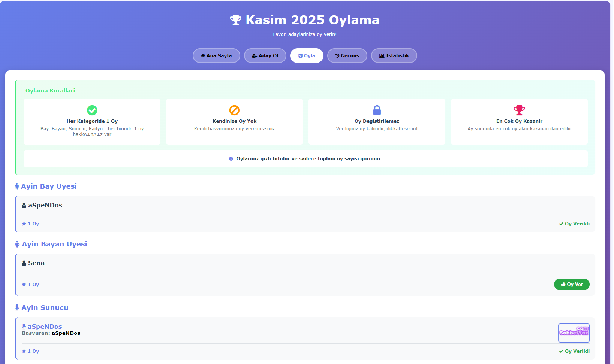
Task: Go to the Aday Ol tab
Action: coord(265,56)
